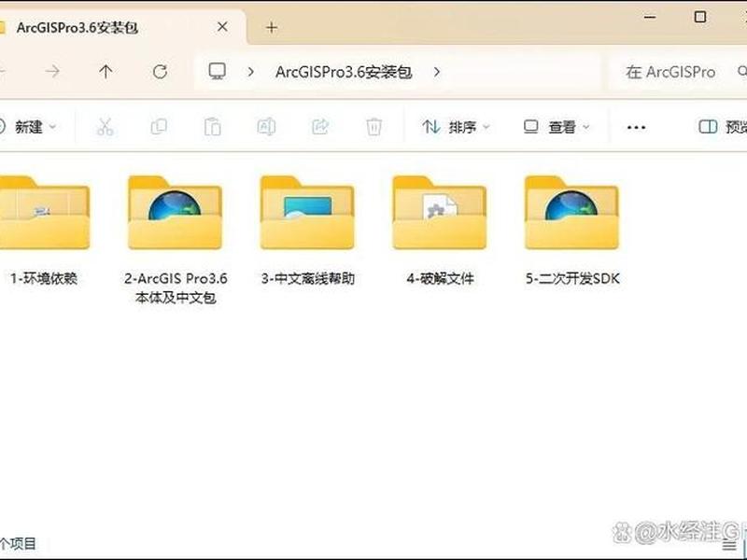Select the 3-中文离线帮助 folder icon
This screenshot has height=560, width=747.
tap(307, 213)
